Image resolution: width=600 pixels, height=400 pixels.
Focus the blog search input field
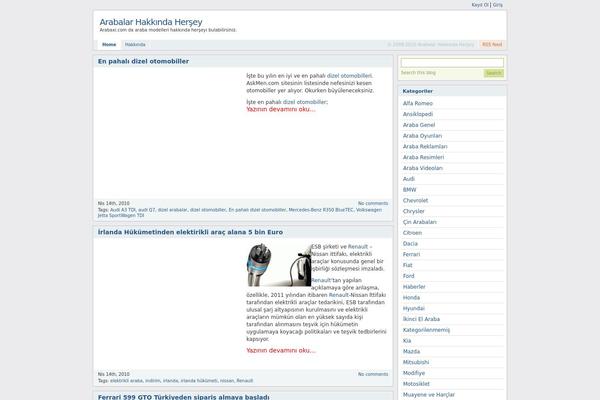[452, 62]
